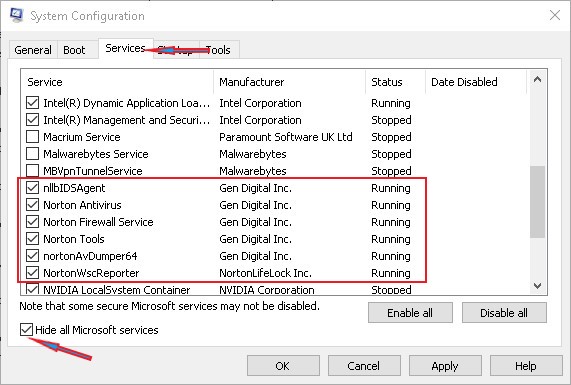Confirm with the OK button
The height and width of the screenshot is (385, 571).
[x=283, y=366]
